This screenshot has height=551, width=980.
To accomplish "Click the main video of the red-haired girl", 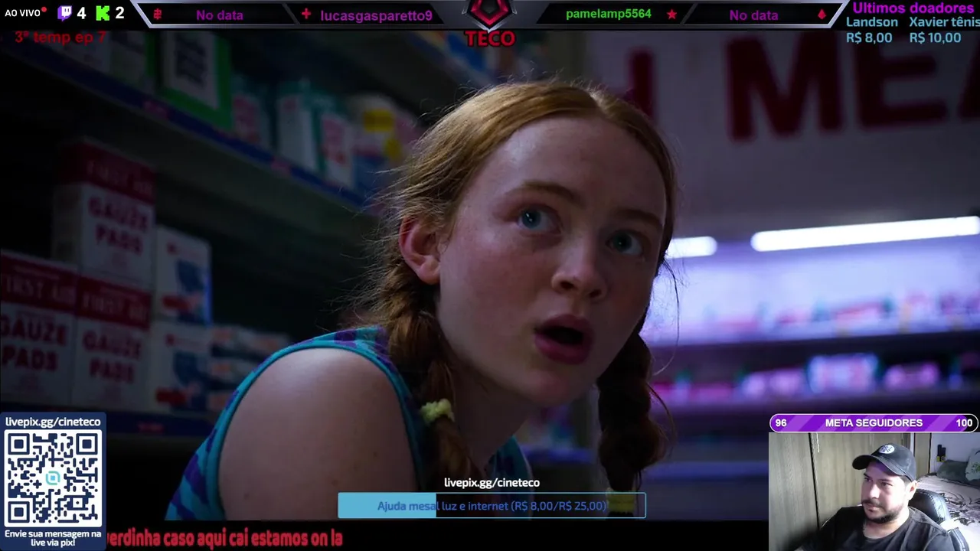I will [490, 275].
